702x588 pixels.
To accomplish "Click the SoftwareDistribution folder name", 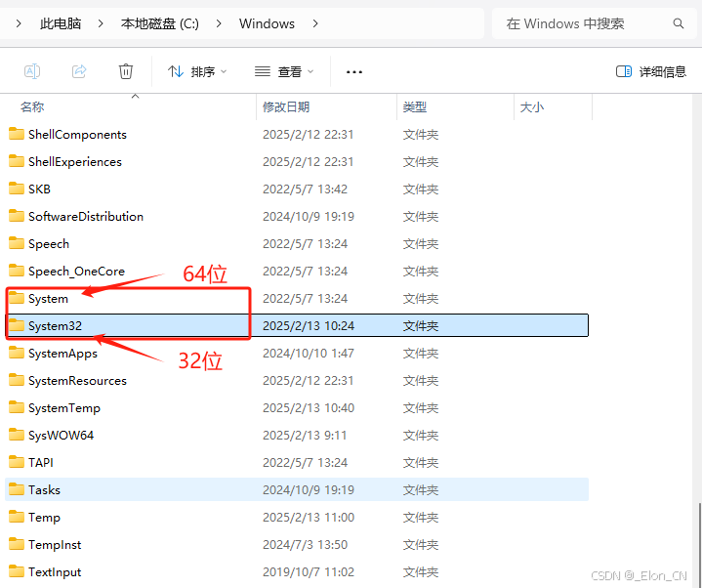I will (x=86, y=217).
